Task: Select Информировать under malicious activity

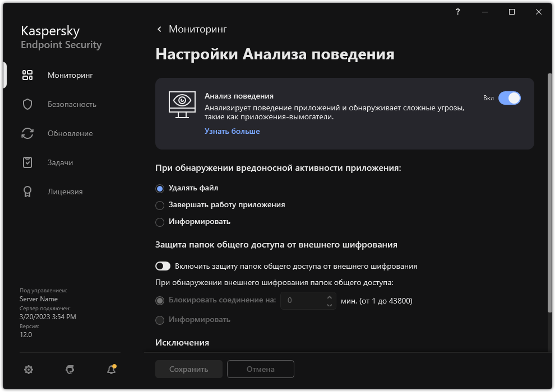Action: [159, 221]
